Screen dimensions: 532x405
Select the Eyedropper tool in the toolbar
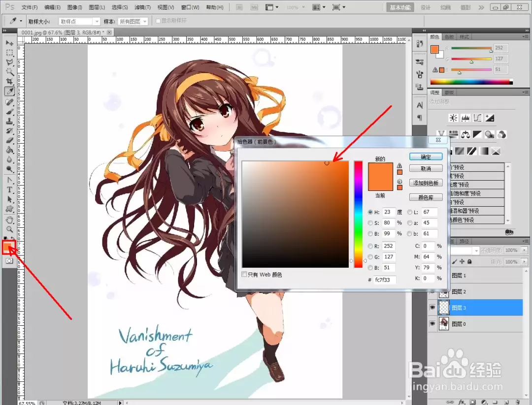pos(9,91)
